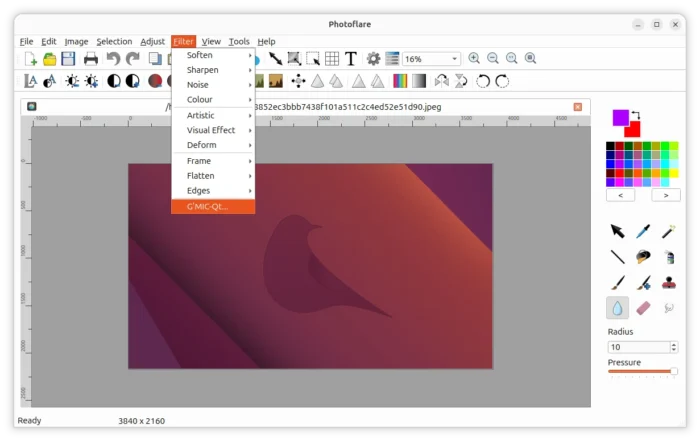
Task: Select the magic wand tool
Action: [668, 231]
